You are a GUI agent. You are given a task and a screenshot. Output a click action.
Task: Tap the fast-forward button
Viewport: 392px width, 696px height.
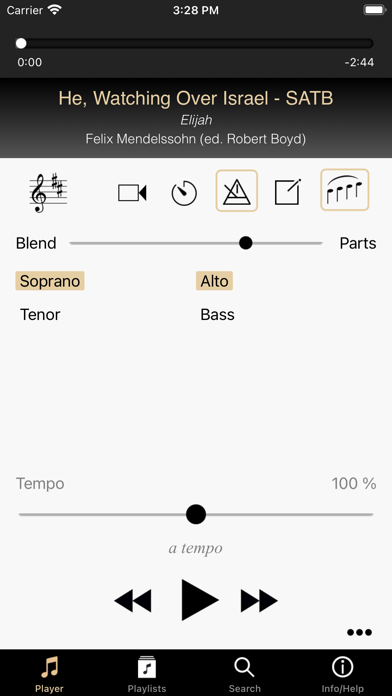[x=259, y=601]
